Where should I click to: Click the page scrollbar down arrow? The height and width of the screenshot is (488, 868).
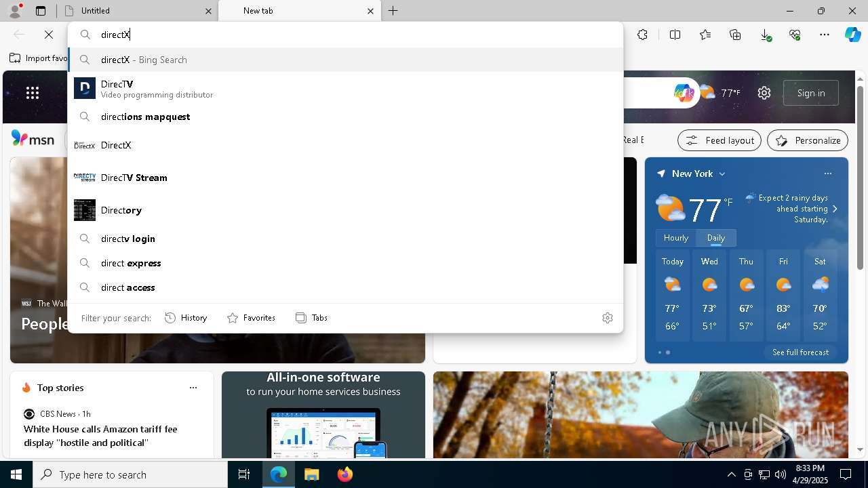click(x=861, y=449)
